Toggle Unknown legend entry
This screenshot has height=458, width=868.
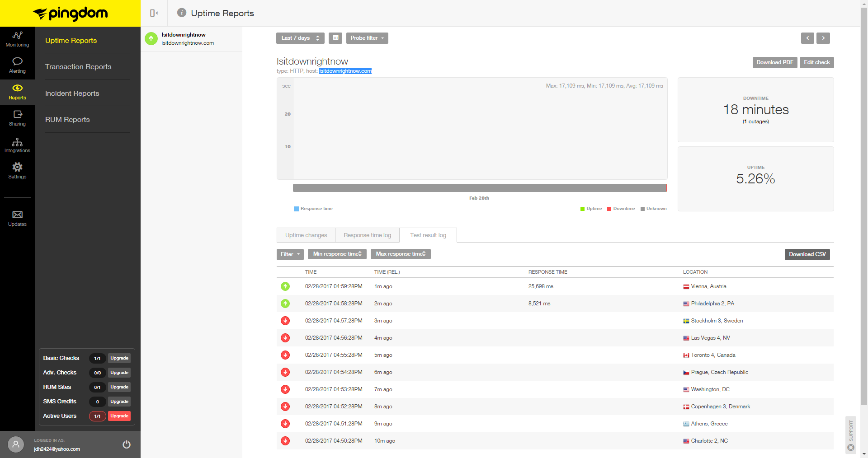[x=653, y=209]
